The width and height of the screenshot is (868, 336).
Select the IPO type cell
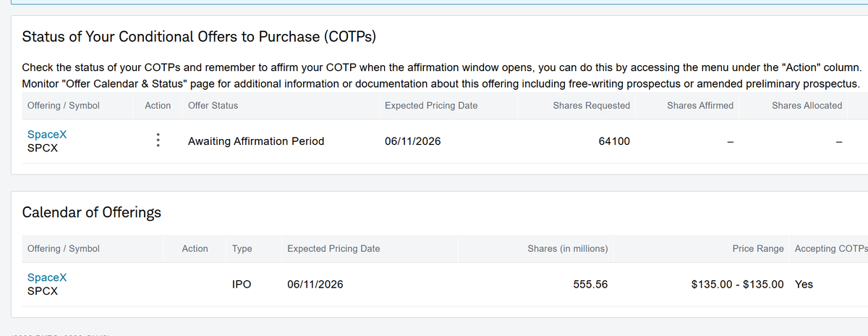point(242,285)
